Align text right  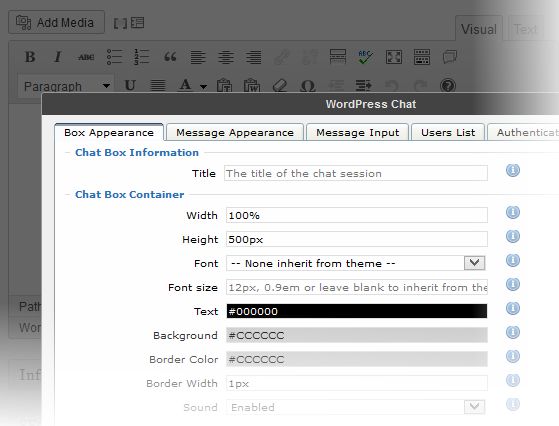[253, 57]
